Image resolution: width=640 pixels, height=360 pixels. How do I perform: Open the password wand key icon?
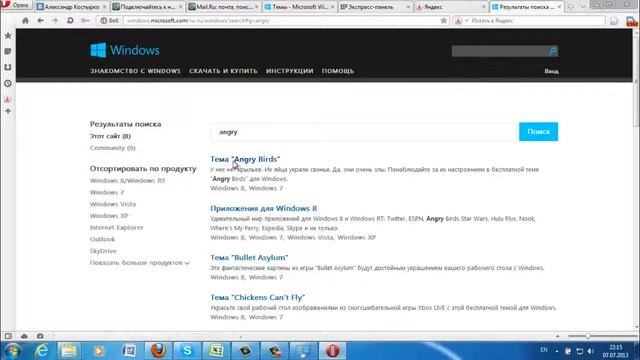click(x=85, y=20)
